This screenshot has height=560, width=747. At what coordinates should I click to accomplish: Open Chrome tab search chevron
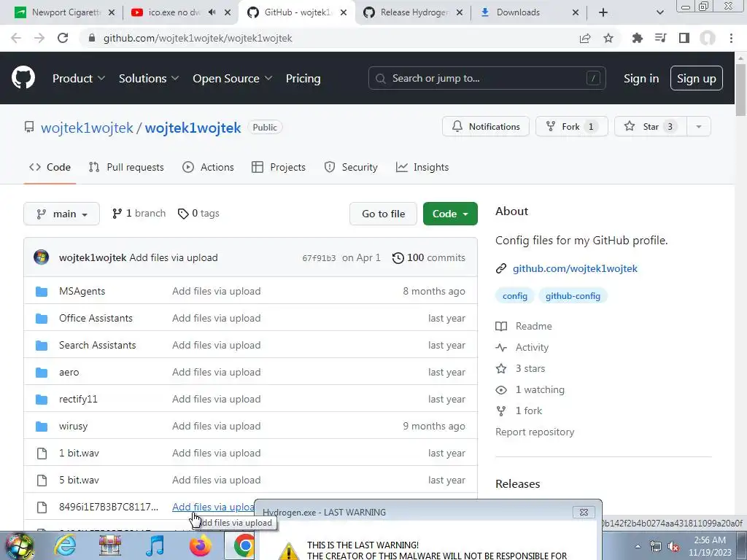click(660, 12)
